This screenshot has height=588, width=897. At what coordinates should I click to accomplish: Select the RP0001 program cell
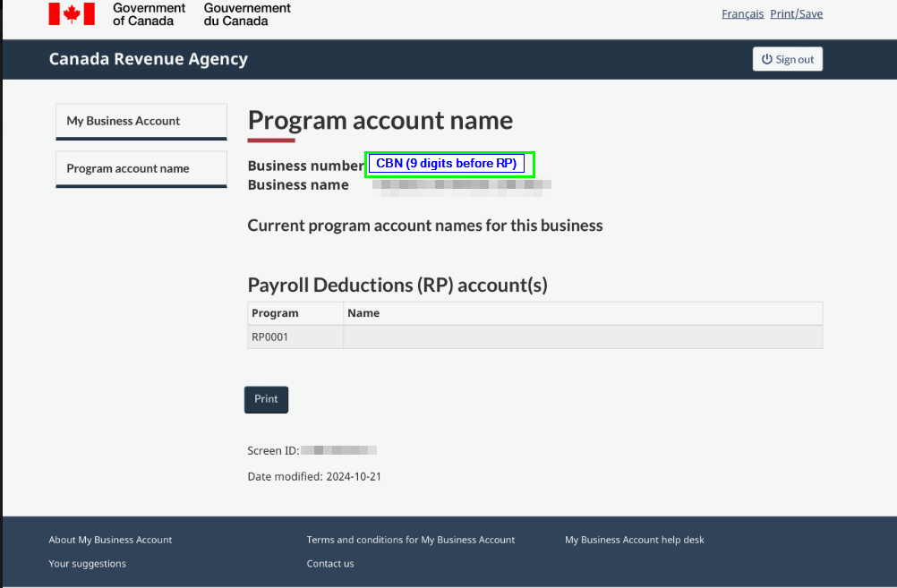[x=270, y=337]
